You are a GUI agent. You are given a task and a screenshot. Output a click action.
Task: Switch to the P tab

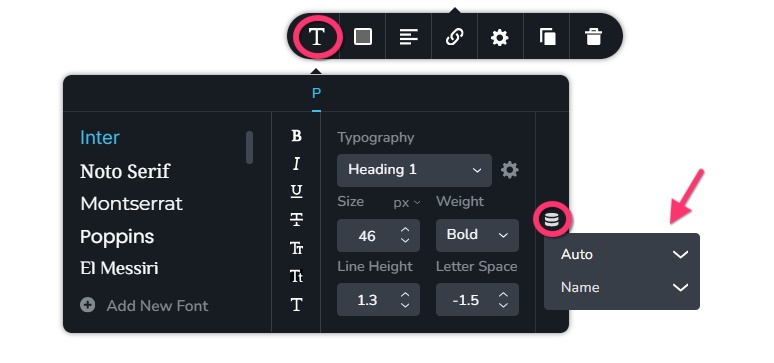pyautogui.click(x=316, y=93)
